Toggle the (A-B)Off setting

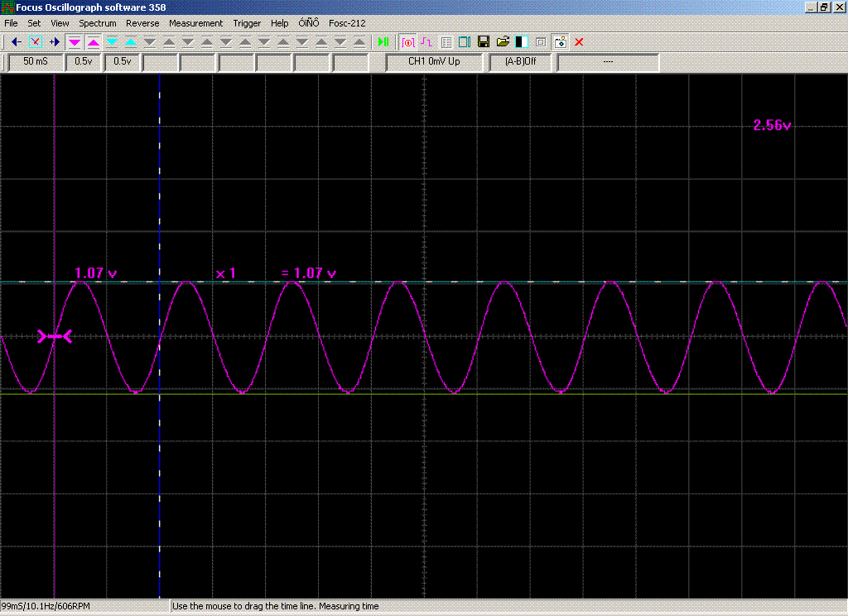tap(520, 61)
